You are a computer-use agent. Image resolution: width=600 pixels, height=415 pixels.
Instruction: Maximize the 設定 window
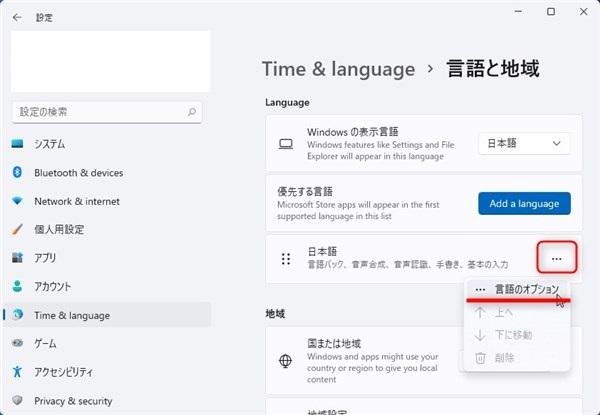coord(551,12)
